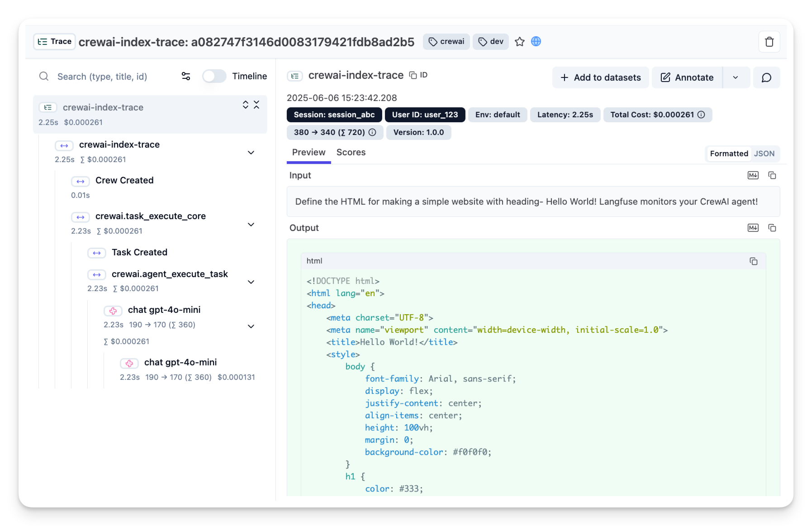Click the Annotate button
812x526 pixels.
pyautogui.click(x=687, y=78)
